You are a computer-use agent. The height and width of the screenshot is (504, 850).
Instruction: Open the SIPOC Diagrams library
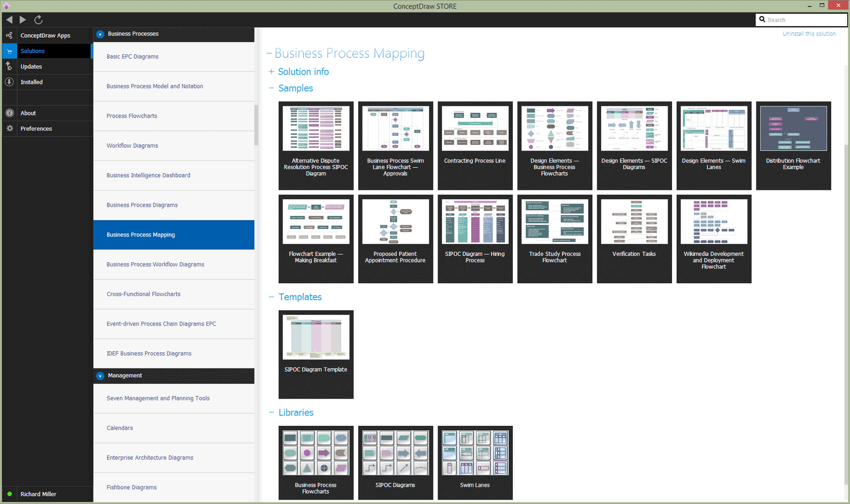[396, 463]
